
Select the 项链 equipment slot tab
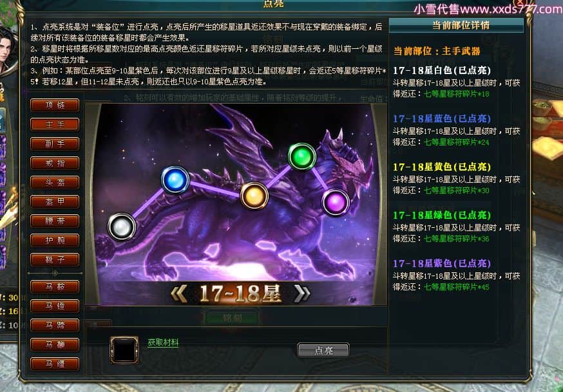[x=55, y=105]
